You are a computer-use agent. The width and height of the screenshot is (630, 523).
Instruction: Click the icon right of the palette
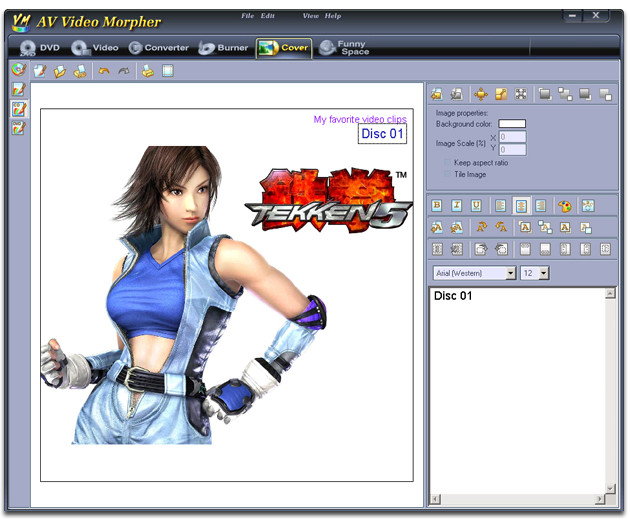588,206
